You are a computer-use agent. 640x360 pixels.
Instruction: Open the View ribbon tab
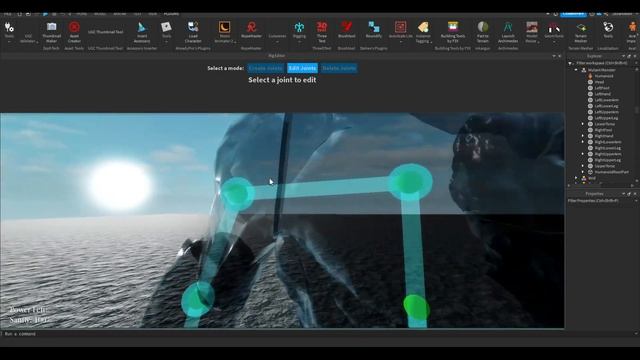point(153,14)
